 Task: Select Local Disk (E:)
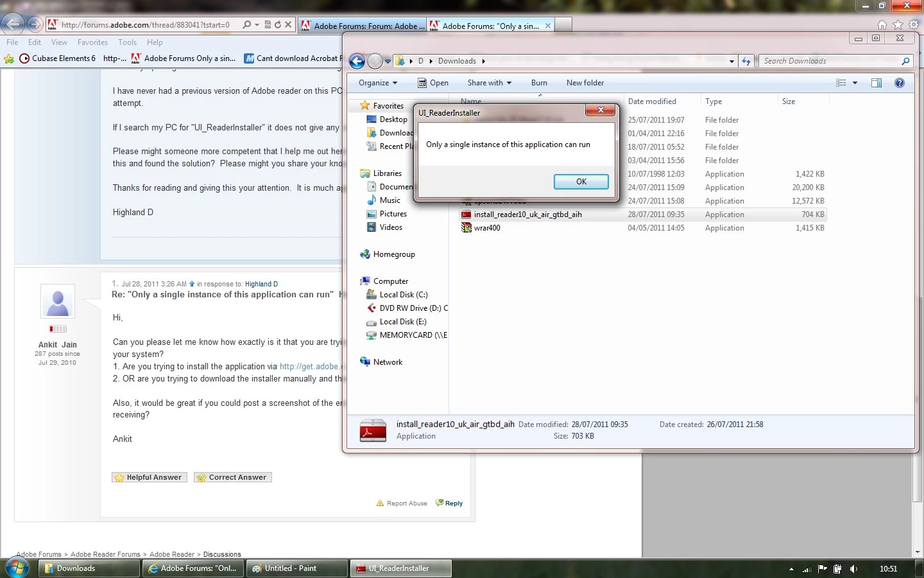tap(397, 322)
